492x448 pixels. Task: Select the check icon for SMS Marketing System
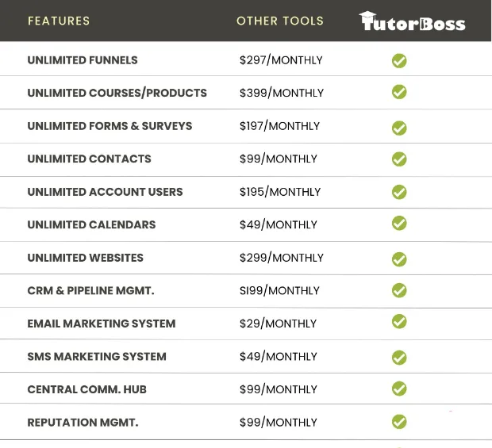pyautogui.click(x=399, y=358)
